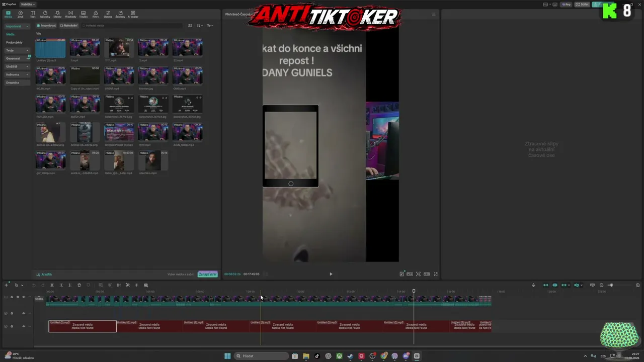Click the Nahrávání record button
This screenshot has width=644, height=362.
coord(69,26)
